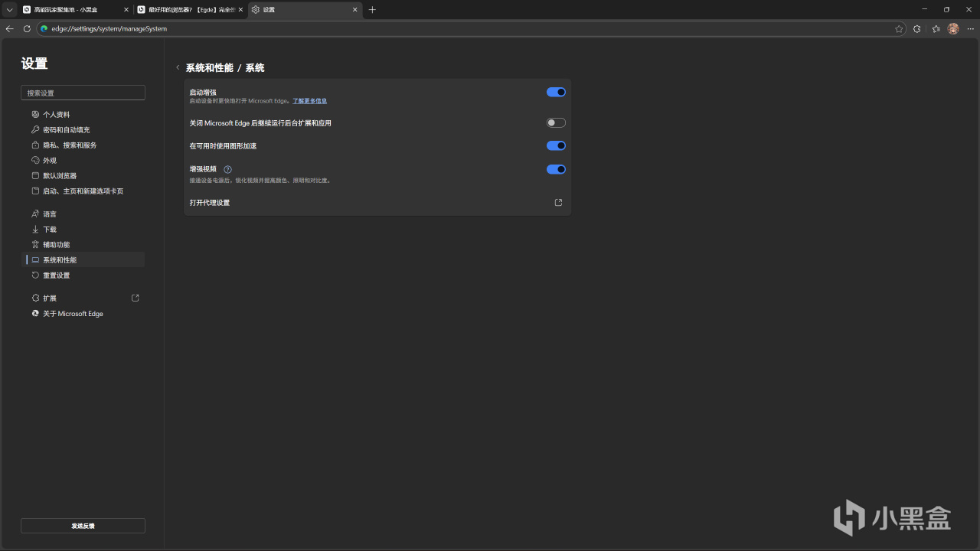Disable the 启动增强 toggle
This screenshot has width=980, height=551.
point(556,92)
